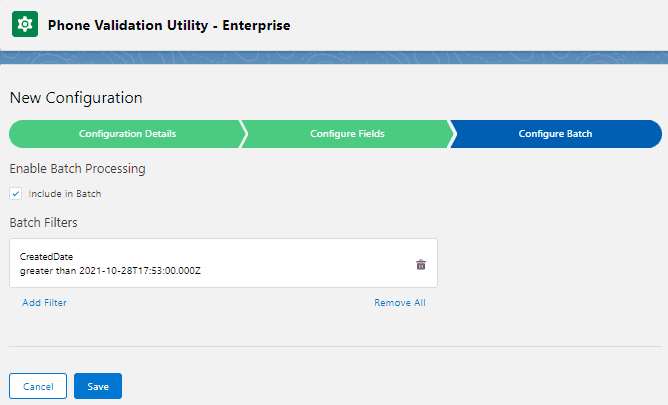The width and height of the screenshot is (668, 405).
Task: Select the Configure Batch step
Action: pos(554,134)
